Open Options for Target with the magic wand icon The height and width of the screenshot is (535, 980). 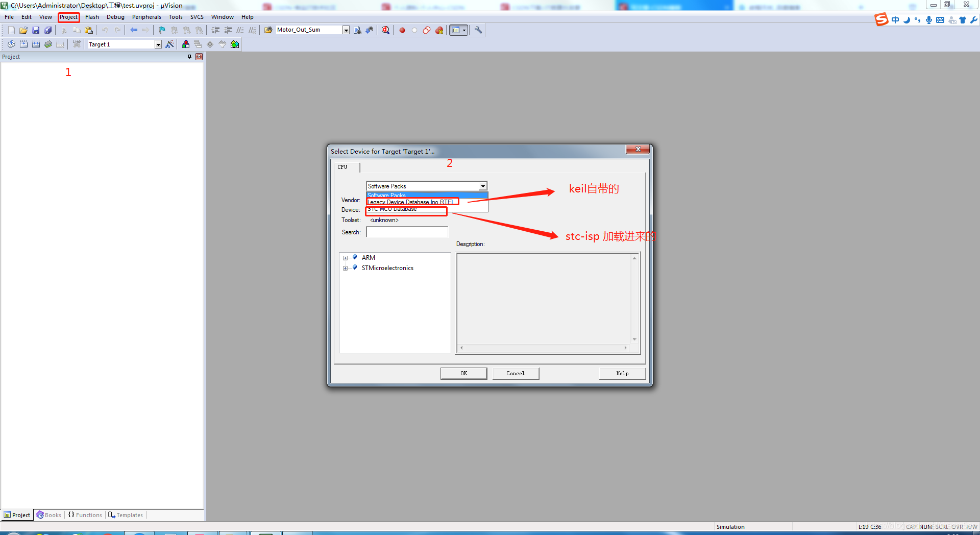point(170,44)
